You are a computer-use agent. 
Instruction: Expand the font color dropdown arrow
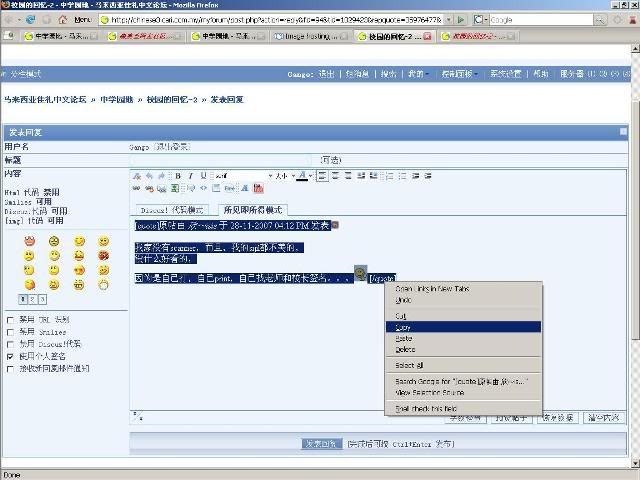click(x=311, y=176)
